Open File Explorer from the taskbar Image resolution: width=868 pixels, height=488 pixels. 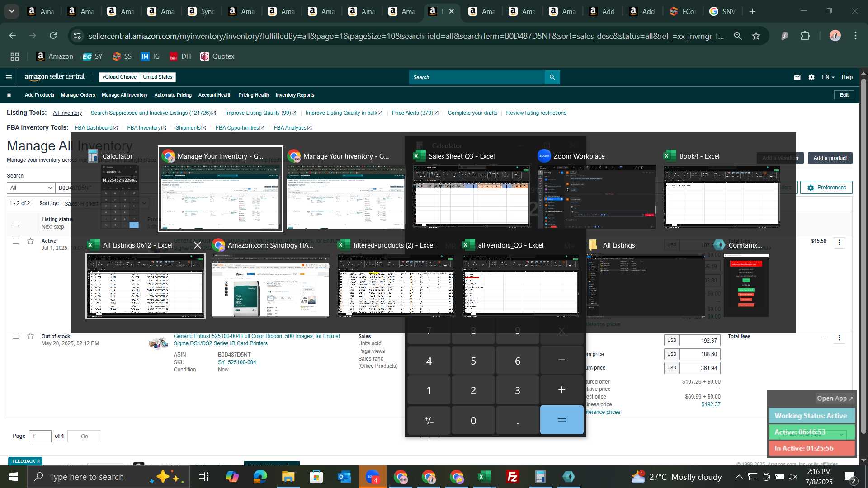tap(288, 477)
